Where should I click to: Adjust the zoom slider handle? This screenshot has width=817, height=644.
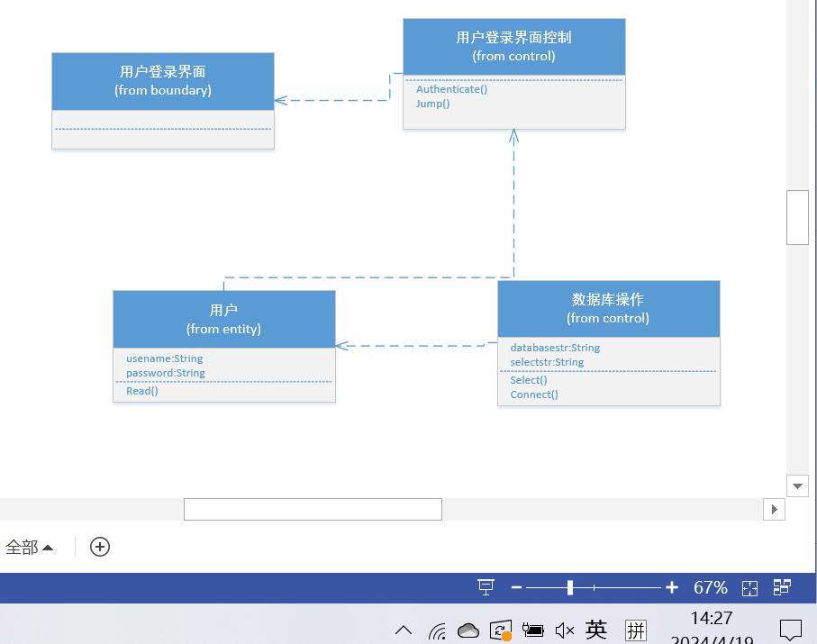coord(570,588)
